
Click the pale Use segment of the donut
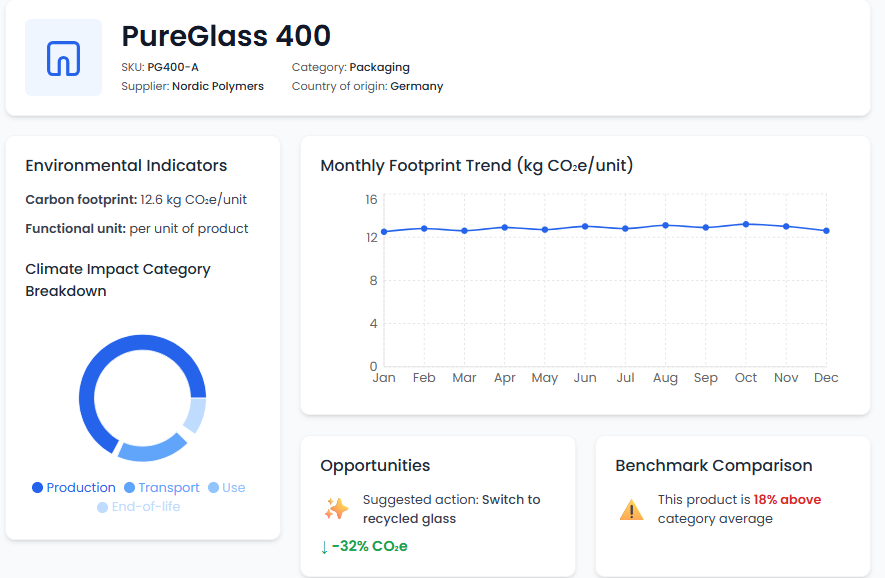click(x=196, y=415)
